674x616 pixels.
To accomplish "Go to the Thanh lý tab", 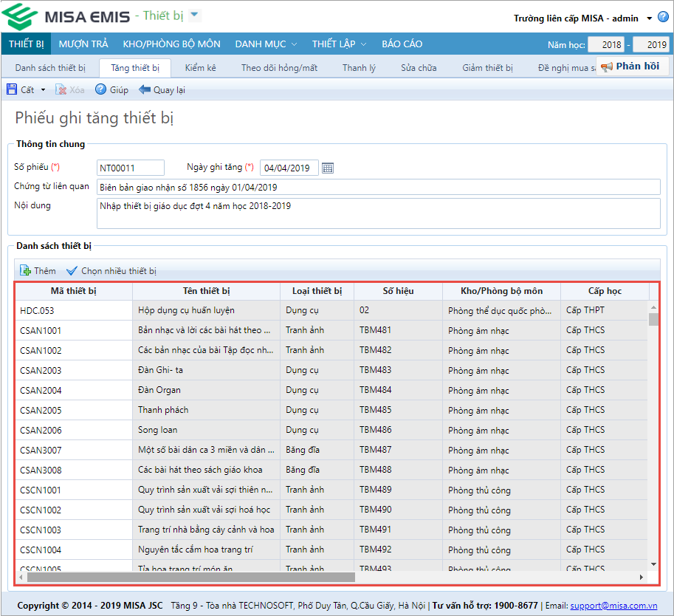I will (x=359, y=68).
